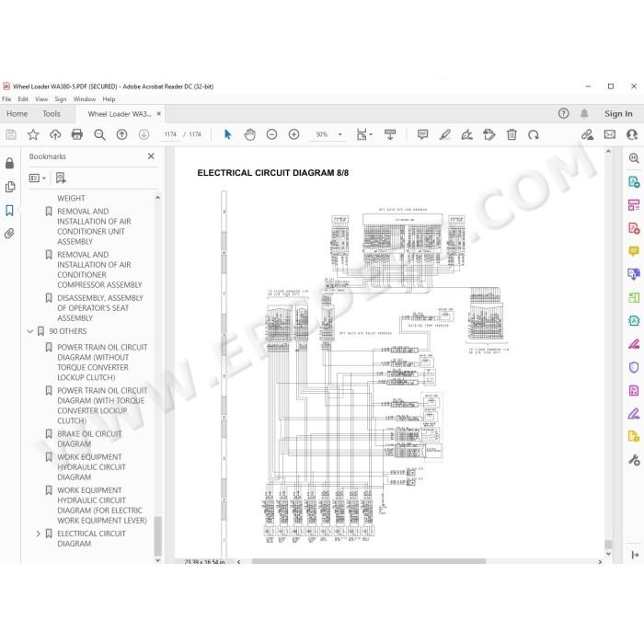Send the file by email envelope icon
644x644 pixels.
610,134
